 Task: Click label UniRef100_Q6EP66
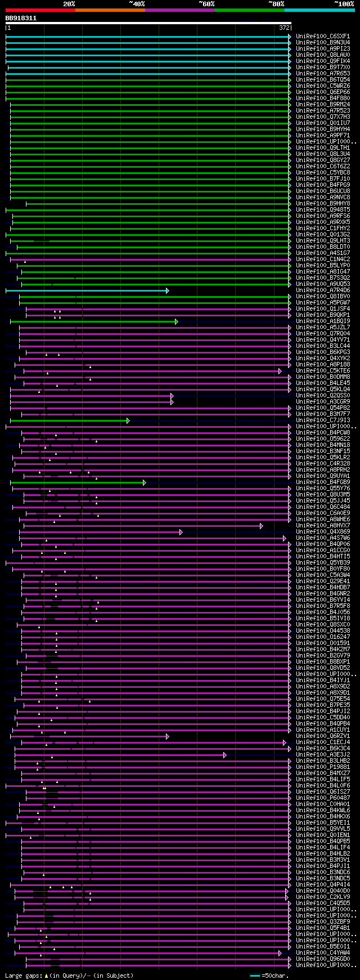tap(323, 92)
